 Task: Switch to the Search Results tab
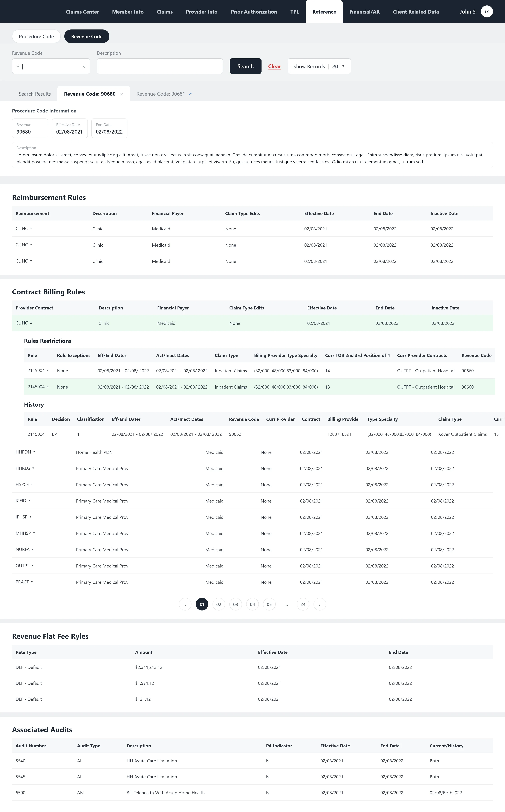(x=35, y=94)
